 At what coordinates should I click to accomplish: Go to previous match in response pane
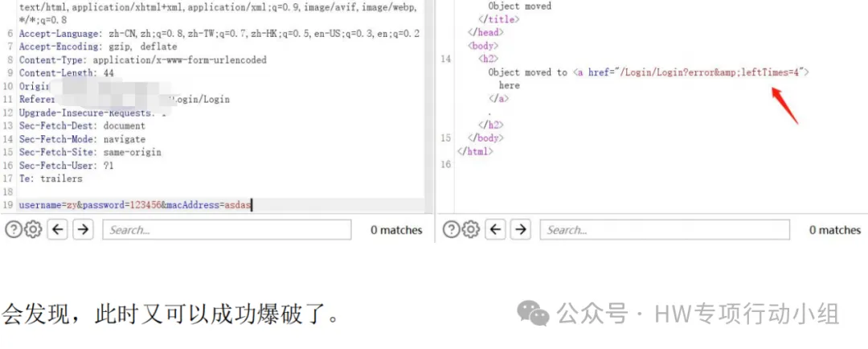coord(495,229)
